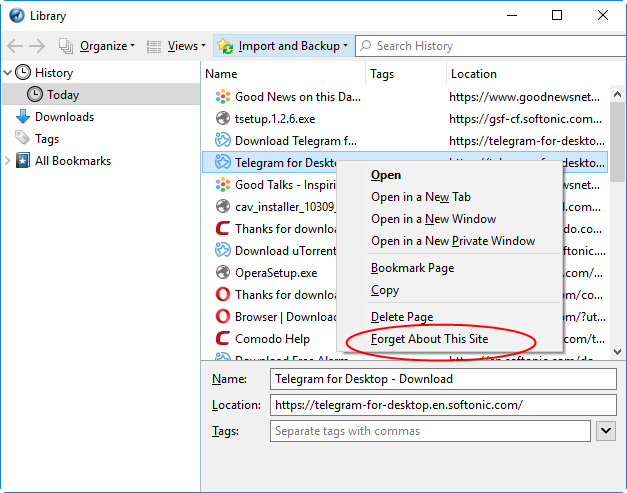Click the icon of the Telegram for Desktop row

[x=223, y=162]
